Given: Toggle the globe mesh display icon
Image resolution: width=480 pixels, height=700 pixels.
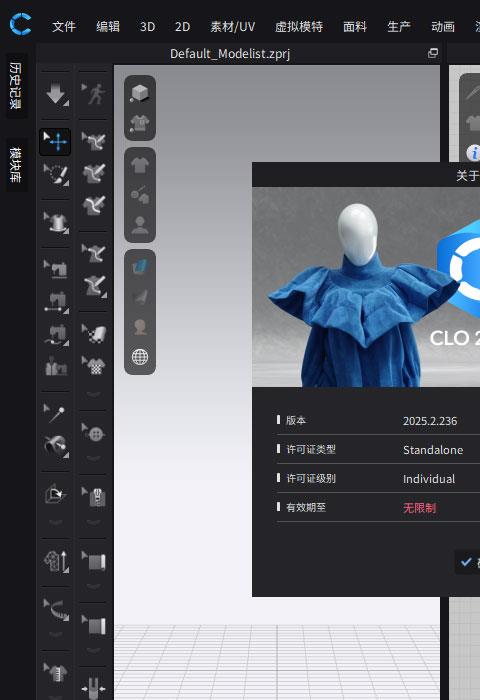Looking at the screenshot, I should tap(140, 357).
